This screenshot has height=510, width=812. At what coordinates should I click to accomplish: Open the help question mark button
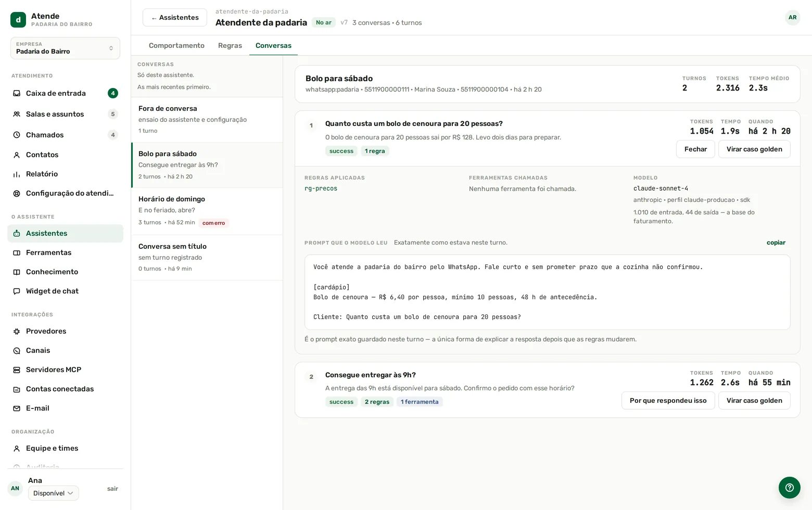(790, 488)
